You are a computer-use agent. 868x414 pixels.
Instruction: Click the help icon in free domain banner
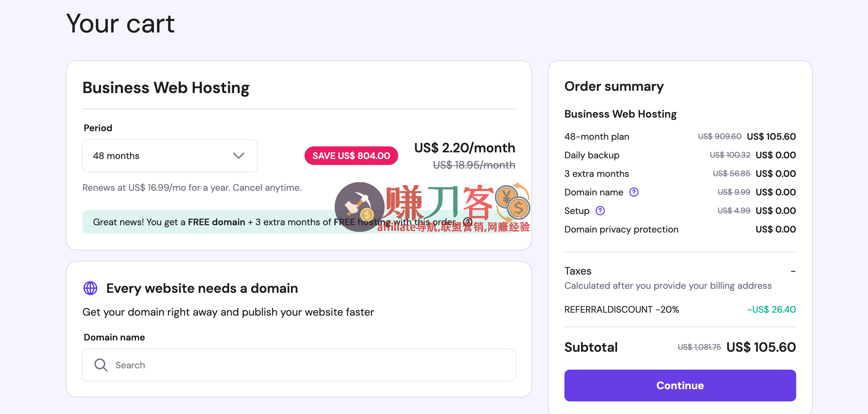(467, 222)
